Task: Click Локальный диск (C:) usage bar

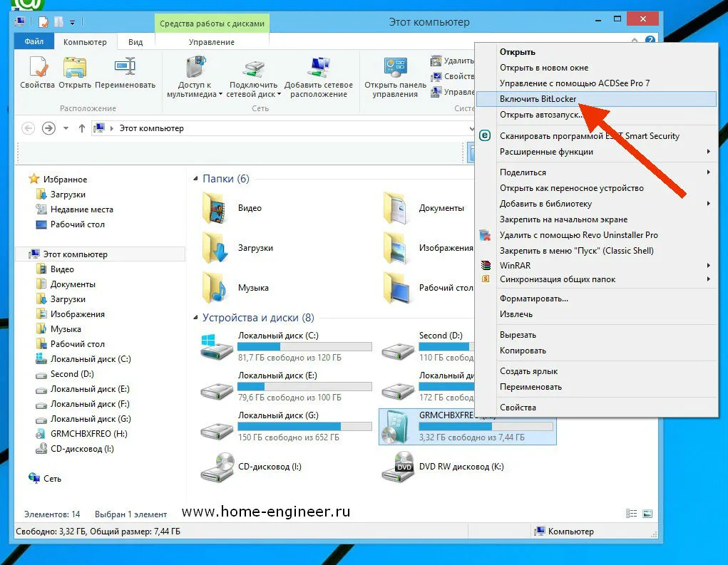Action: (304, 346)
